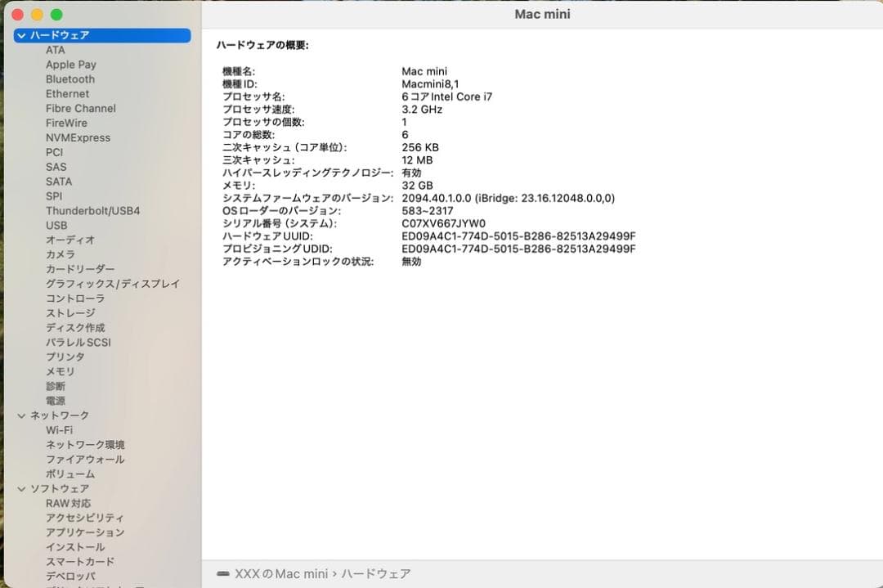
Task: Open the ディスク作成 entry
Action: point(75,329)
